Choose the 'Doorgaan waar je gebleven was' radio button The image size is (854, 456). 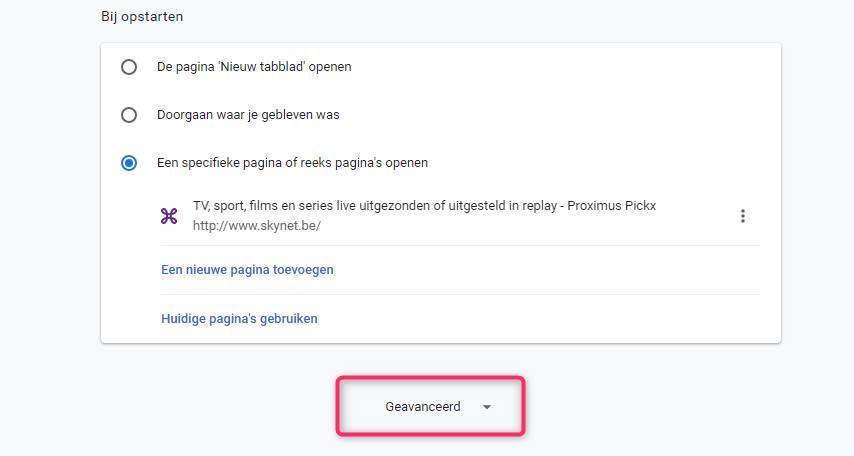point(129,115)
